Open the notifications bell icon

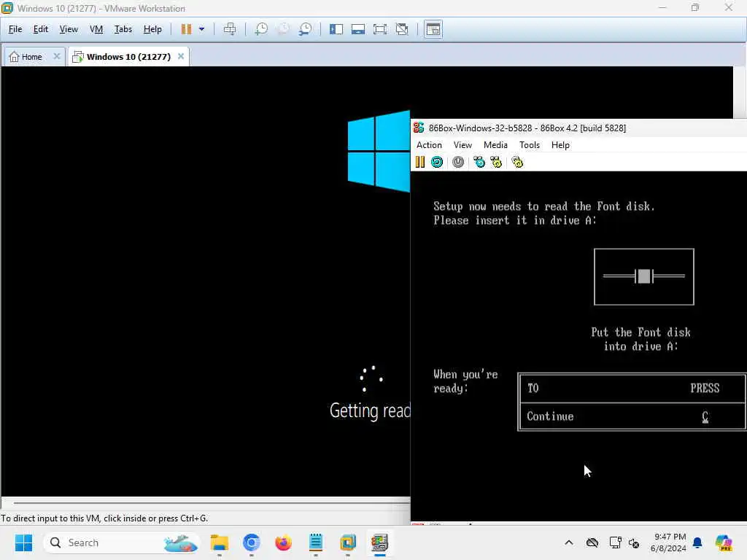tap(697, 542)
